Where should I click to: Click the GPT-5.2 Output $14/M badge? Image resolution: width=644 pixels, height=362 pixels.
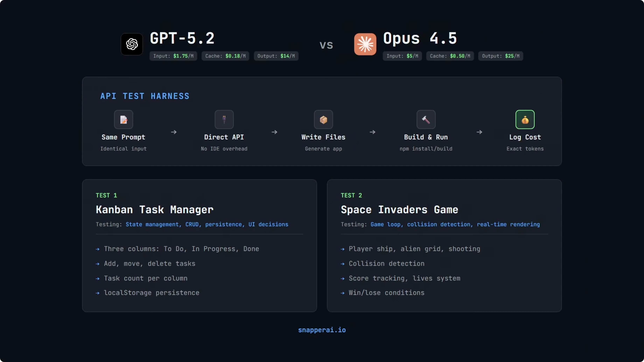(x=276, y=56)
